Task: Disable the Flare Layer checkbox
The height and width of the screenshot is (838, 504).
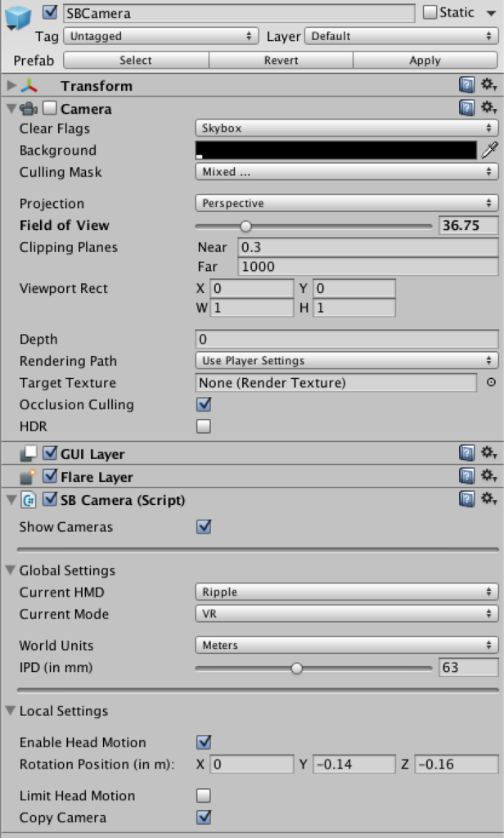Action: (50, 476)
